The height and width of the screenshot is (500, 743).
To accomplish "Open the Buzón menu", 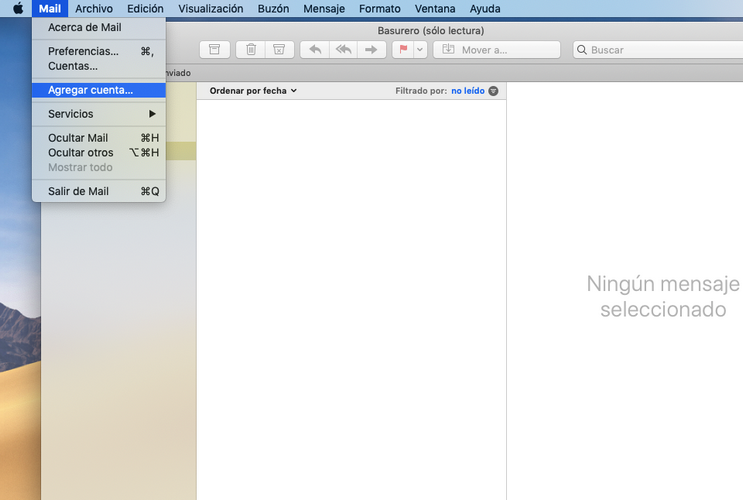I will click(x=273, y=9).
